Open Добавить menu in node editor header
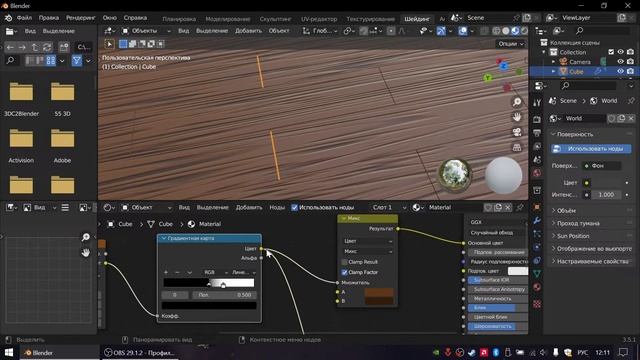The image size is (640, 360). (249, 207)
